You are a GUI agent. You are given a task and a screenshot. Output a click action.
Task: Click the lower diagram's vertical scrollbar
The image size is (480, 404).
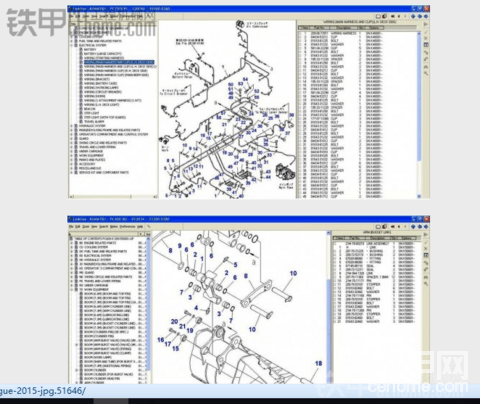(x=329, y=307)
